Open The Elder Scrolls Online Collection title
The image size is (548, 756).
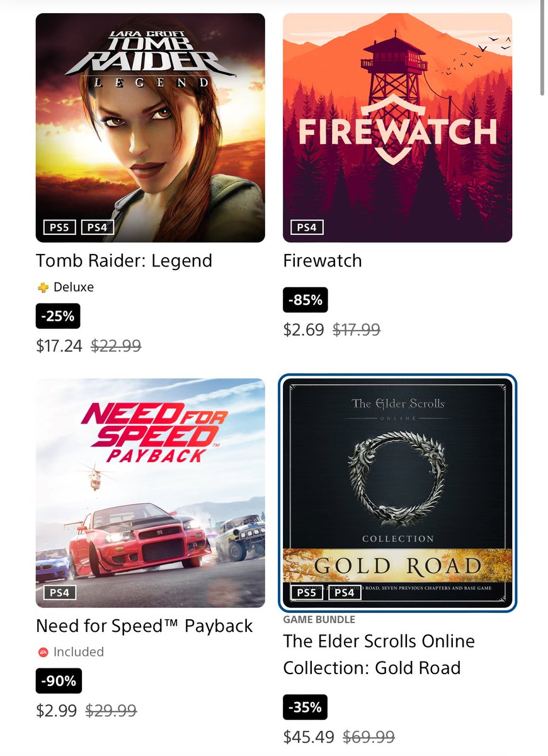tap(379, 655)
